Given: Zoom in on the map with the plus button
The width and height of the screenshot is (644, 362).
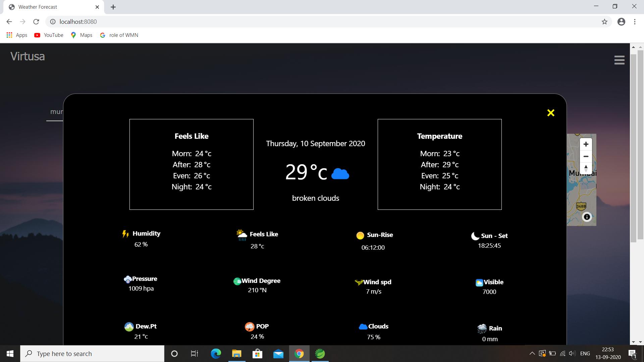Looking at the screenshot, I should [586, 144].
